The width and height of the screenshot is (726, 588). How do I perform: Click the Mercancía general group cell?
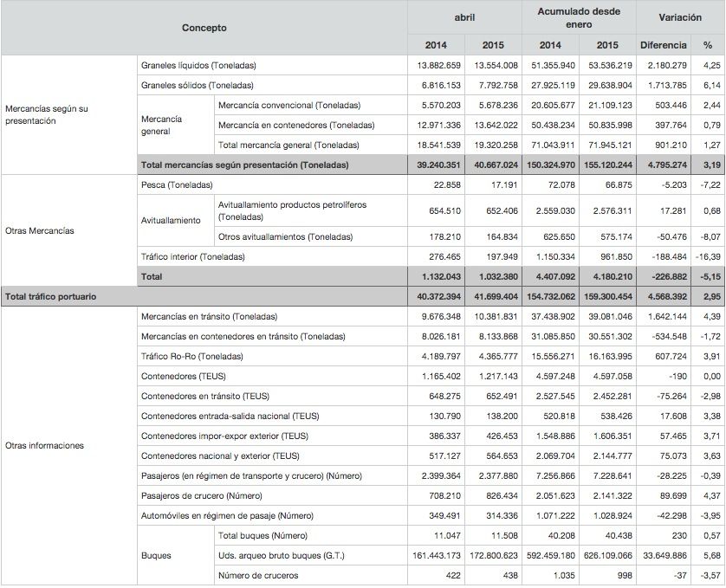(x=161, y=125)
